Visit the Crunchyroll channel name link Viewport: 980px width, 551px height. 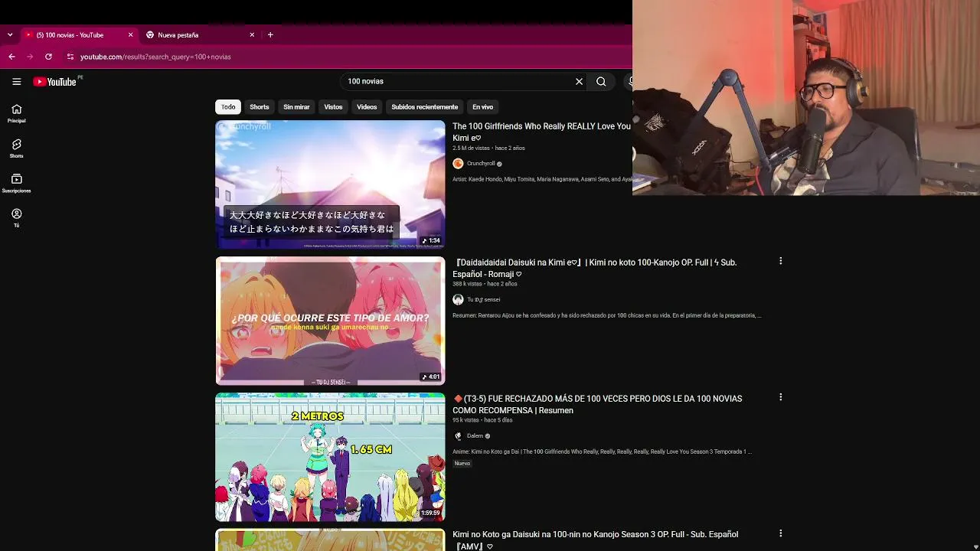tap(481, 164)
